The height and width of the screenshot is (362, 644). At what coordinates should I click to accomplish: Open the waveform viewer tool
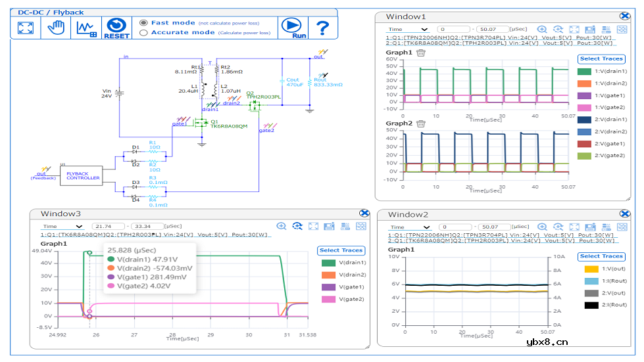point(87,28)
